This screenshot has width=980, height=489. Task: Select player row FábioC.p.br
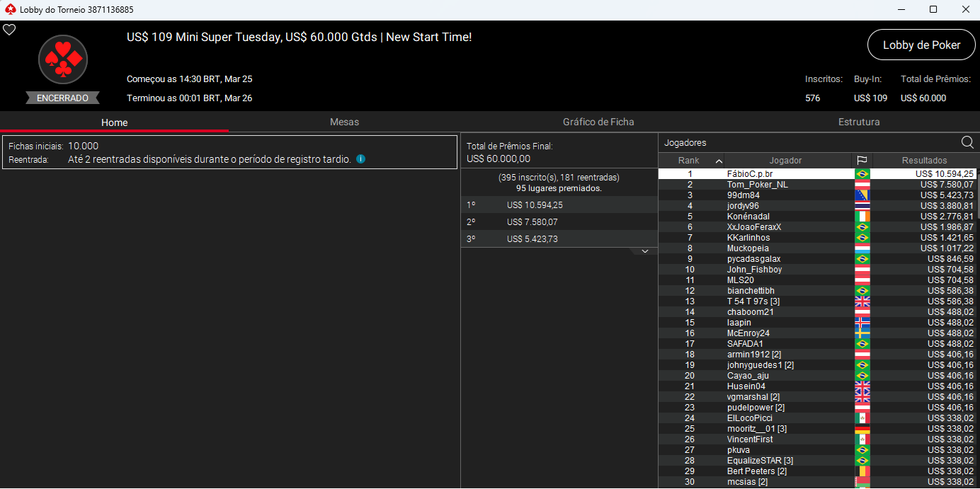[817, 174]
